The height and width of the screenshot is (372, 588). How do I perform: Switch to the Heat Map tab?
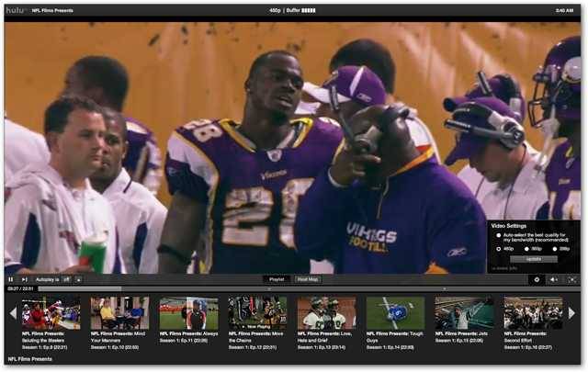308,279
